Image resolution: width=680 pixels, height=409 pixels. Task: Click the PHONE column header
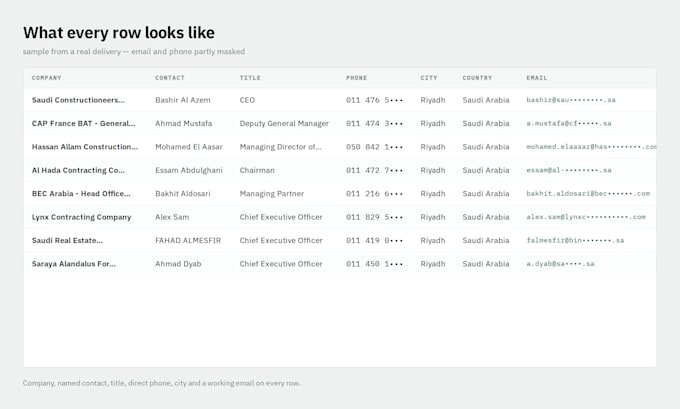[x=356, y=78]
